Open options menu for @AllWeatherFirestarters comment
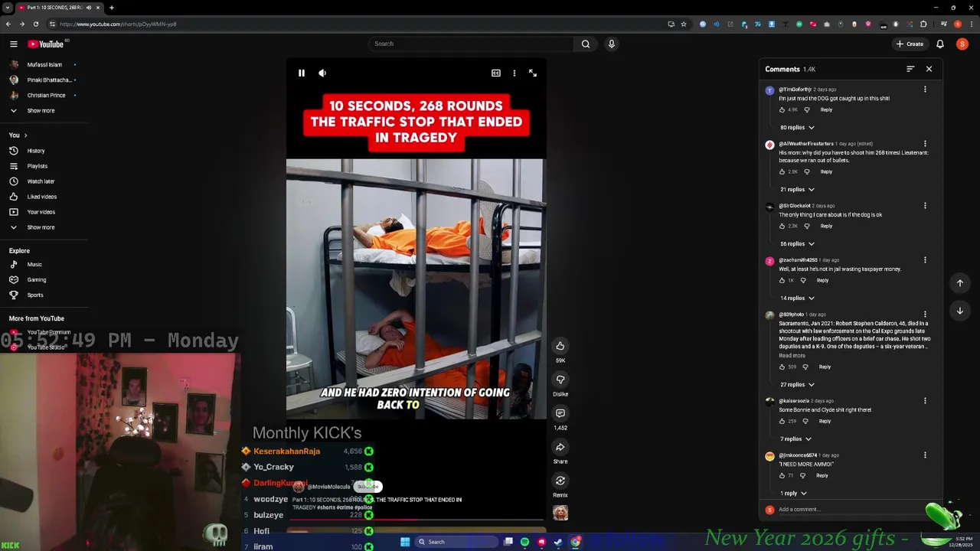 (925, 144)
